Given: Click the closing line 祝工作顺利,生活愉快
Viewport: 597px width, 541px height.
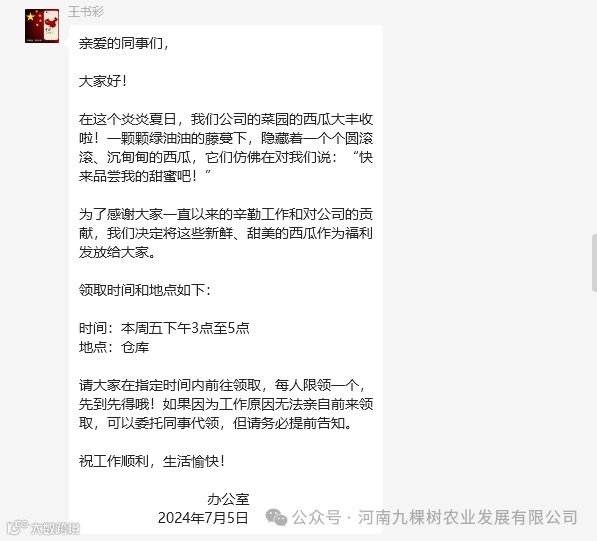Looking at the screenshot, I should point(152,461).
